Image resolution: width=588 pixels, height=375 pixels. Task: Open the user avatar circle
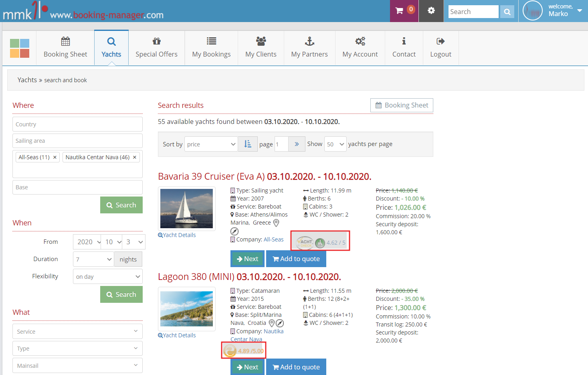(x=532, y=11)
